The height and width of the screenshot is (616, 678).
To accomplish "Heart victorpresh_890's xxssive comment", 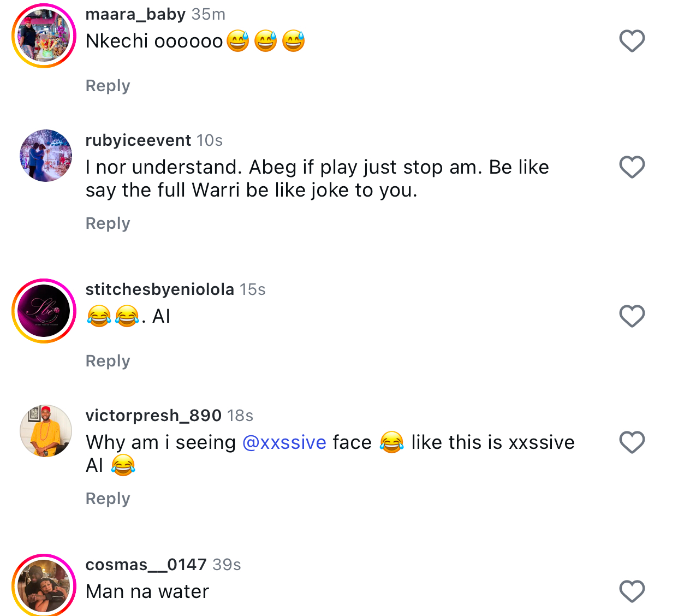I will pos(632,442).
